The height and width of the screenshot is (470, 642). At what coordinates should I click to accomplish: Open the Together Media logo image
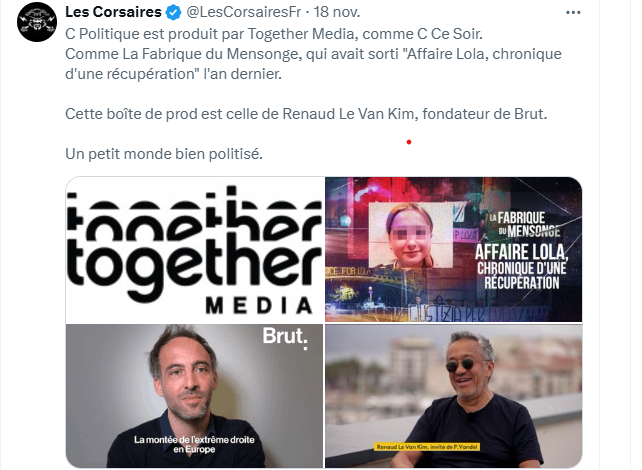[194, 249]
